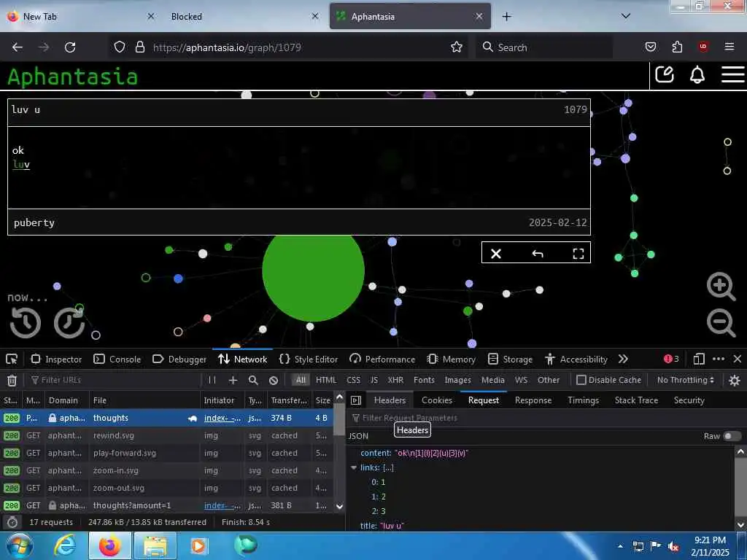Expand thought panel to fullscreen
The height and width of the screenshot is (560, 747).
[x=578, y=253]
